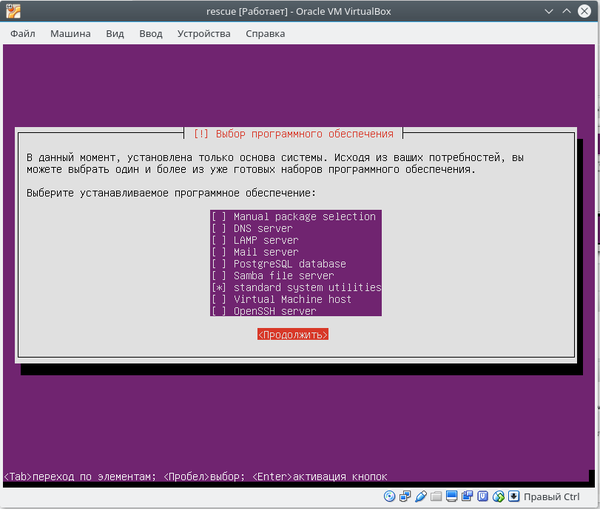The image size is (600, 509).
Task: Open the Машина menu
Action: click(70, 34)
